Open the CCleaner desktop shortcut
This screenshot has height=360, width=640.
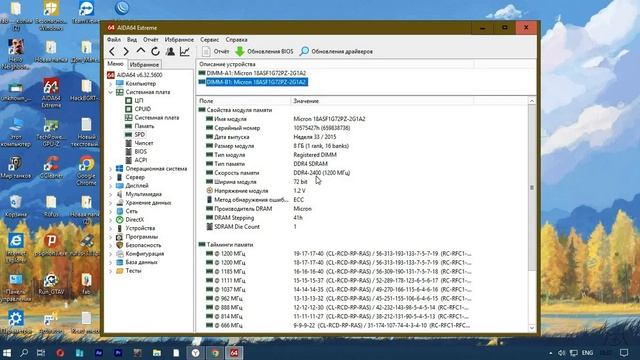click(x=51, y=167)
